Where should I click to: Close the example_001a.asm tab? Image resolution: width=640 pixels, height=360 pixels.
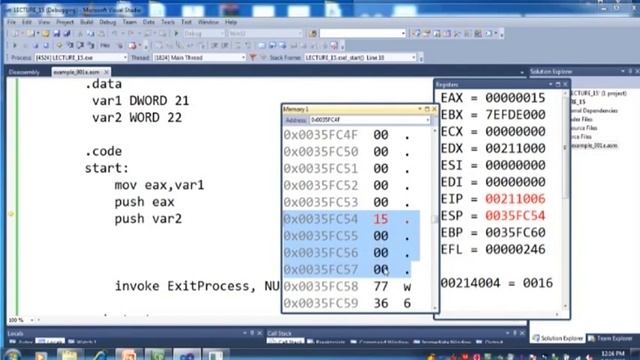click(x=107, y=72)
